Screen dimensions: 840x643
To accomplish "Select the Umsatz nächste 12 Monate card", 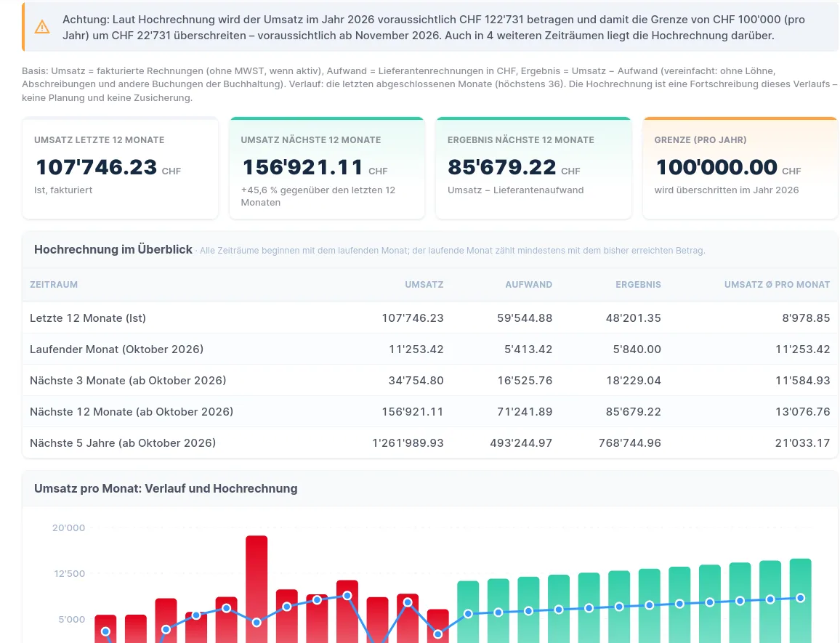I will 327,168.
